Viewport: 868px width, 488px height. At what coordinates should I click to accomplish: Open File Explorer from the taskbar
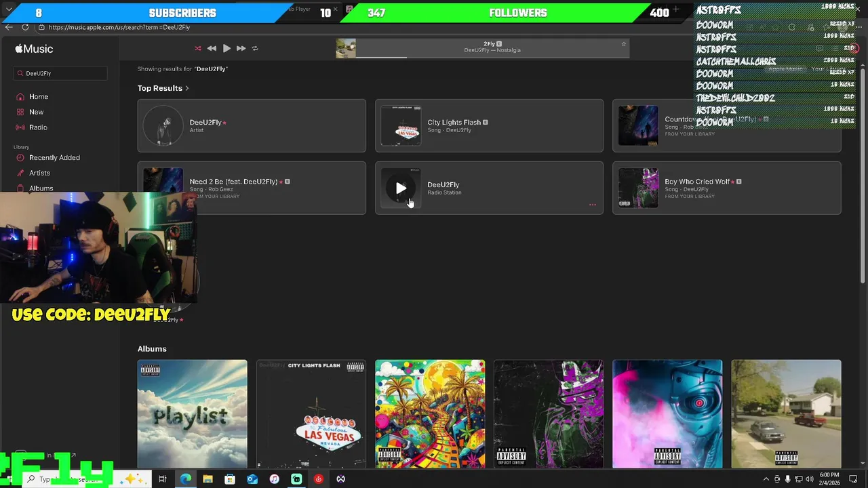(208, 479)
